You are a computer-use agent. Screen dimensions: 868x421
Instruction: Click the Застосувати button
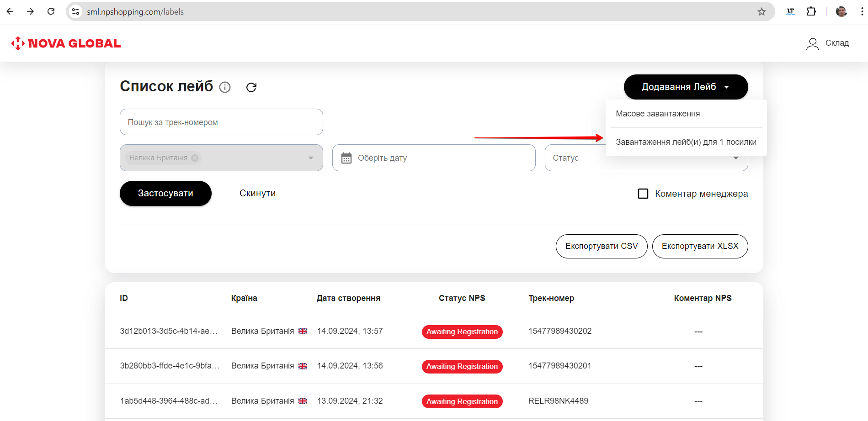pos(165,193)
